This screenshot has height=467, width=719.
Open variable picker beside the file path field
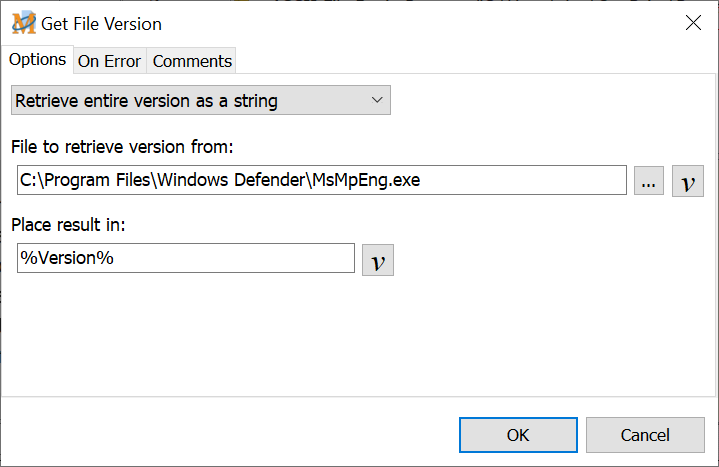coord(688,181)
